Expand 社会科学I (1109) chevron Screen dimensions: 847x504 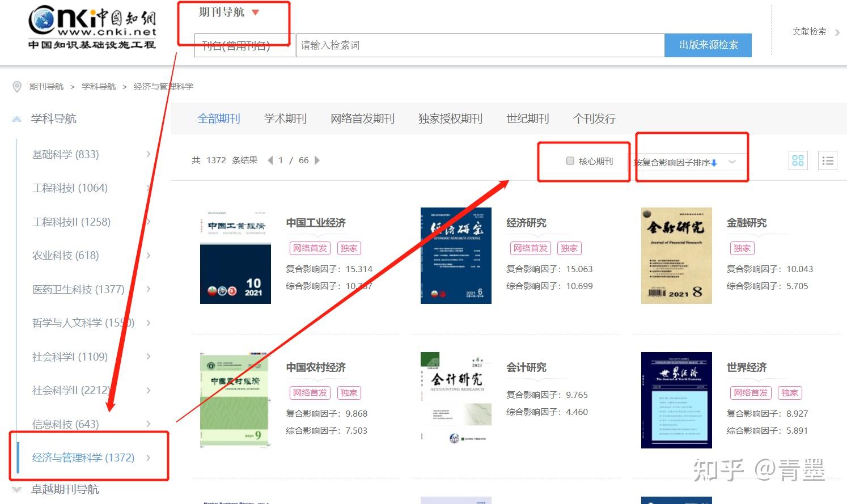[149, 357]
